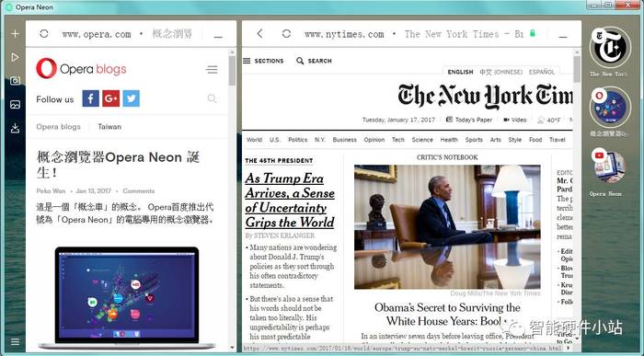Open the Opera blogs hamburger menu
Screen dimensions: 644x356
pyautogui.click(x=212, y=69)
